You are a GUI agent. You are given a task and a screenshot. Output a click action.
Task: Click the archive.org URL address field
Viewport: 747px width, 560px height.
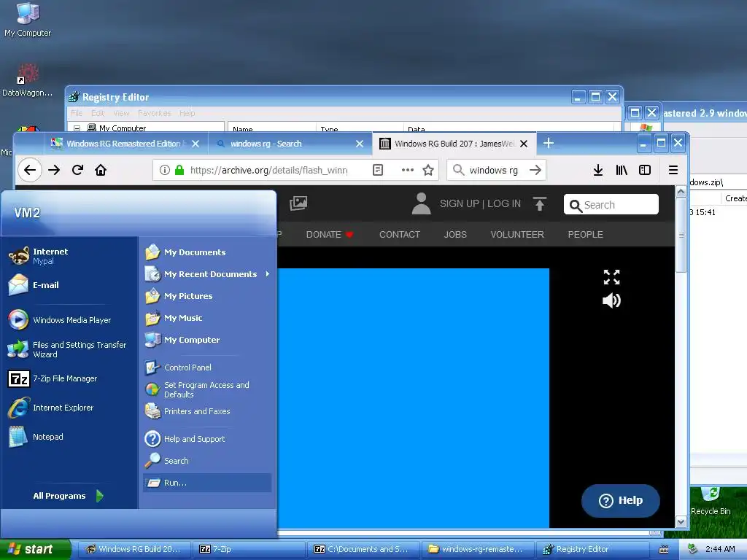[268, 170]
